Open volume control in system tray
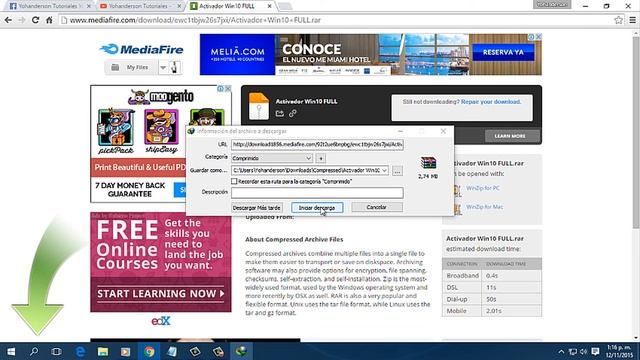 [x=583, y=352]
